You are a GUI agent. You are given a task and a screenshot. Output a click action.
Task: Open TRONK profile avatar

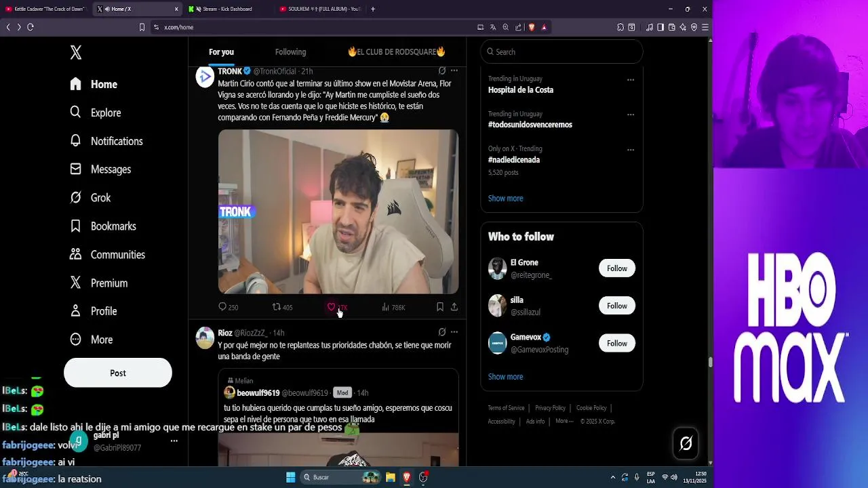[x=205, y=77]
